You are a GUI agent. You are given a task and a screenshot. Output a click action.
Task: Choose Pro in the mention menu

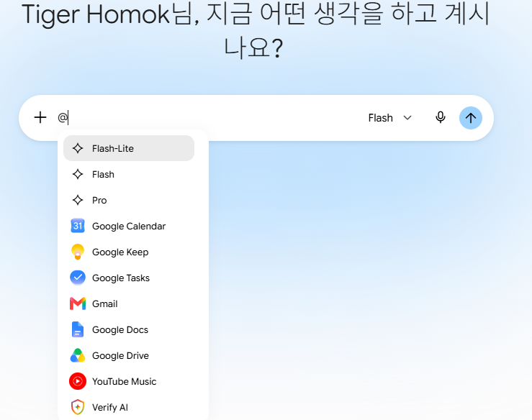coord(99,201)
